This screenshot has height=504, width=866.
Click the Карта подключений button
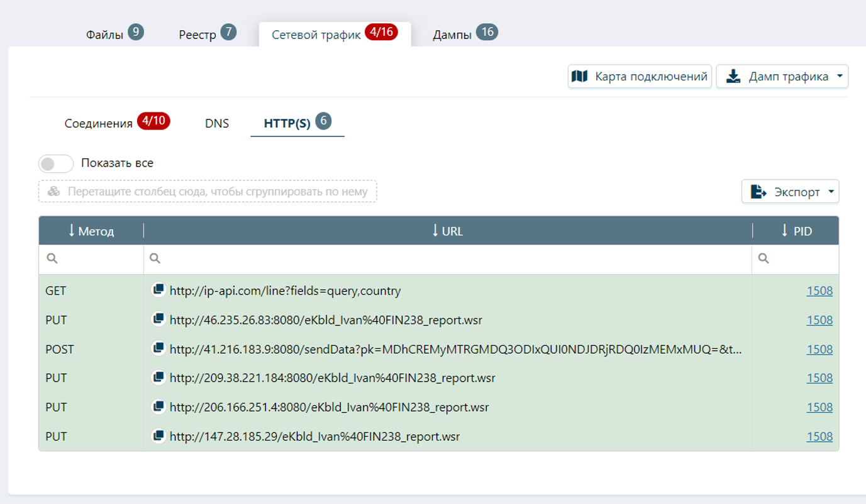click(x=640, y=77)
